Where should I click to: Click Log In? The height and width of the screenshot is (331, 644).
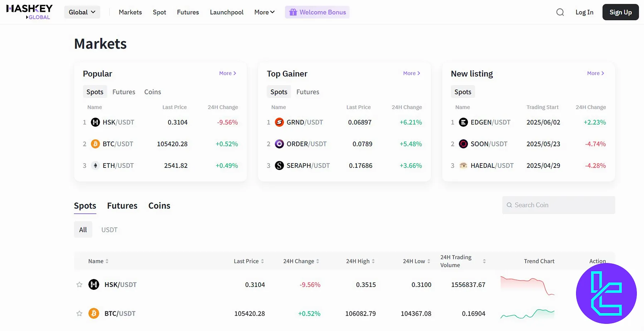tap(585, 12)
